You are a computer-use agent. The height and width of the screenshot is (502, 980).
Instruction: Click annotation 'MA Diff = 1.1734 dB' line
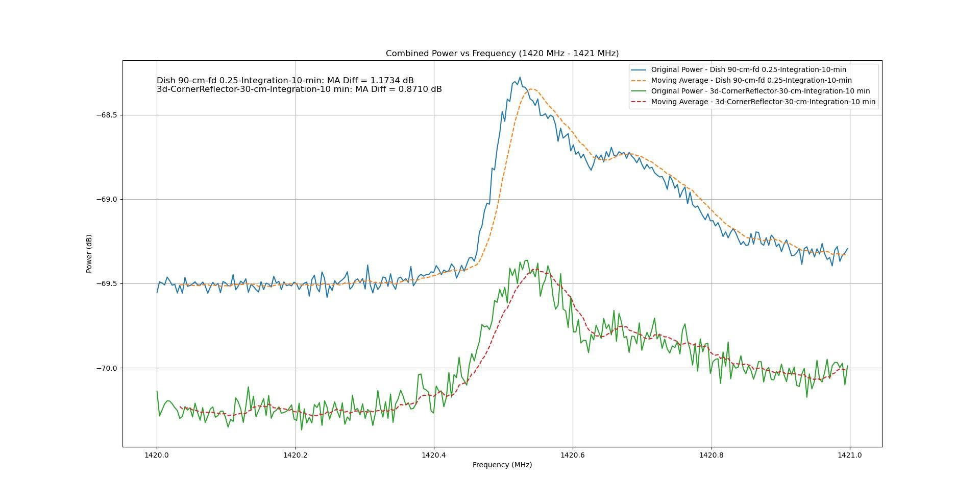tap(285, 81)
